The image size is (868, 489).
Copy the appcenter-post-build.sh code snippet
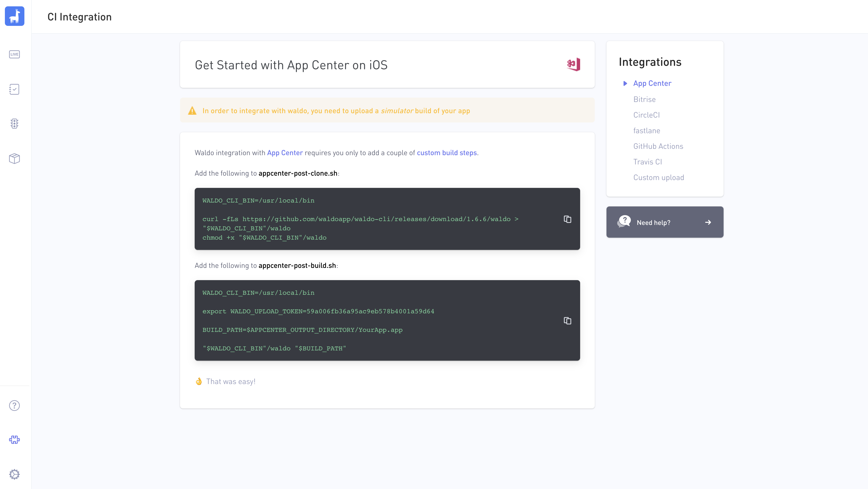click(x=567, y=320)
